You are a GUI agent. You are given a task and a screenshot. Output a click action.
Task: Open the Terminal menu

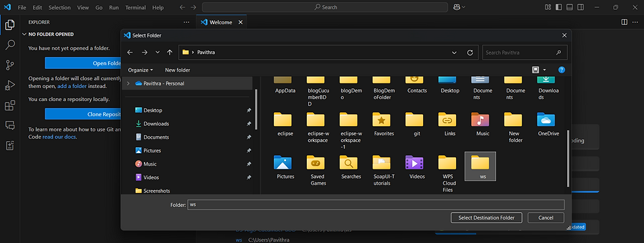point(135,7)
